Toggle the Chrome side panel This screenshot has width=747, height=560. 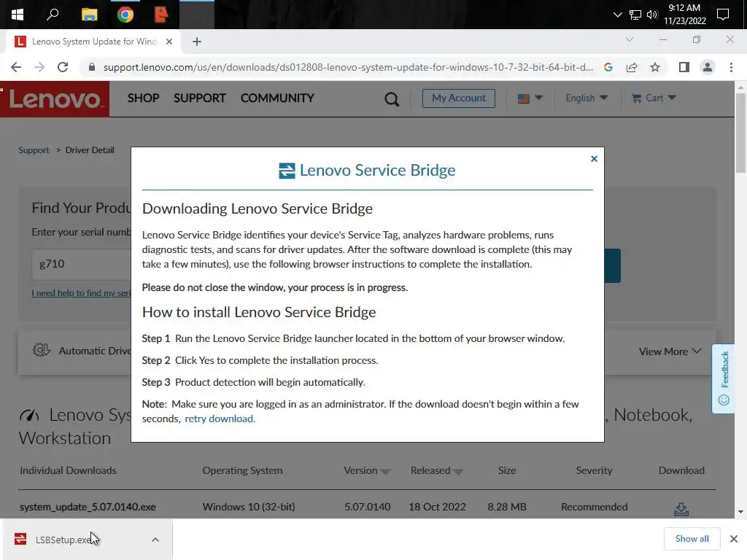(x=684, y=67)
